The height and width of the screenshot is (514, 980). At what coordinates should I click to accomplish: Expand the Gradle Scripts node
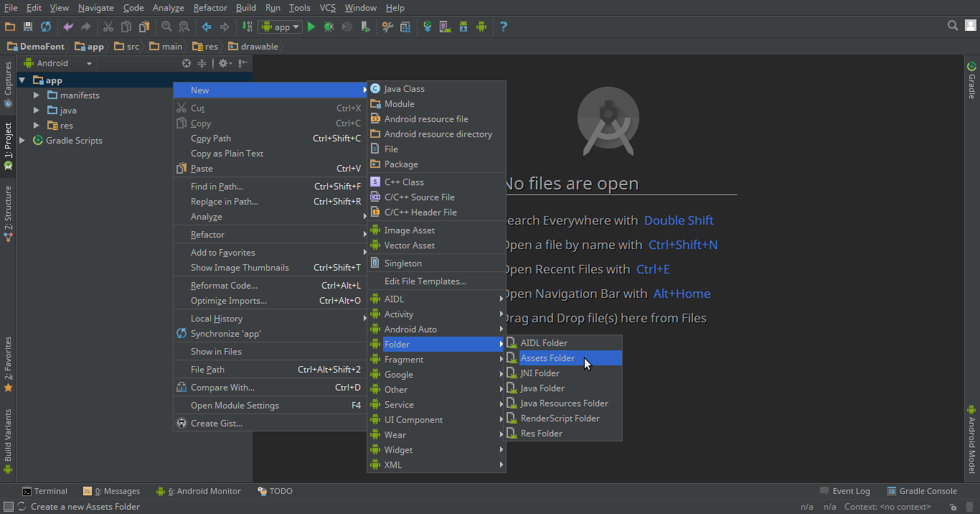22,141
